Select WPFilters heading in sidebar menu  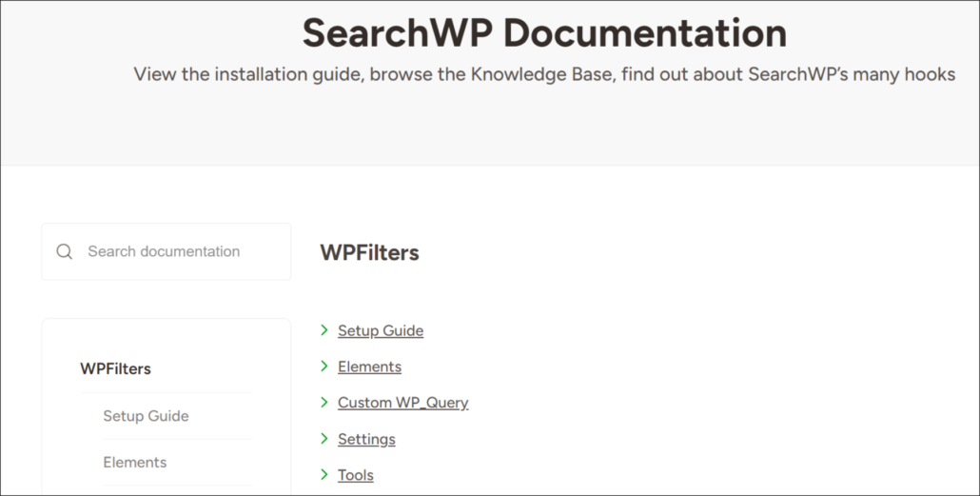point(116,368)
